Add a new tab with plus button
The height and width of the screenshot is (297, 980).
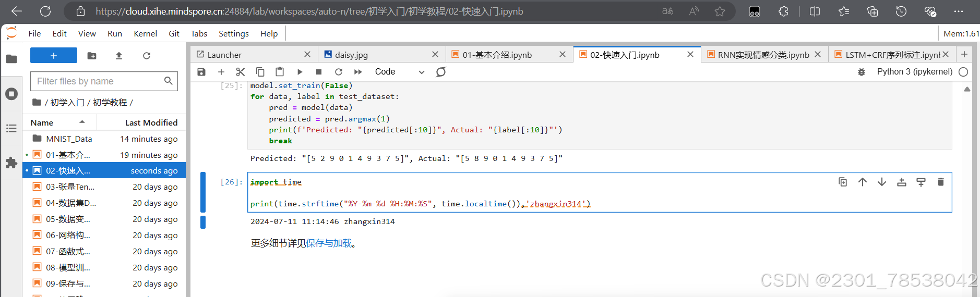[964, 54]
